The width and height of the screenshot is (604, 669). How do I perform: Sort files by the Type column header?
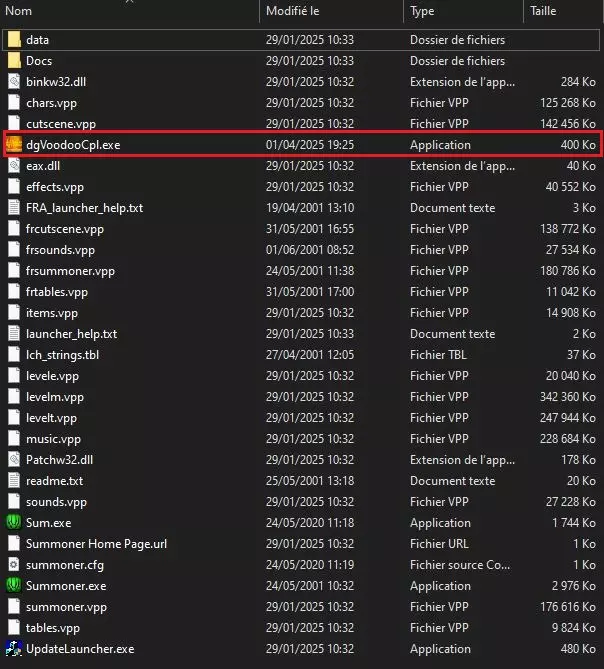(422, 11)
